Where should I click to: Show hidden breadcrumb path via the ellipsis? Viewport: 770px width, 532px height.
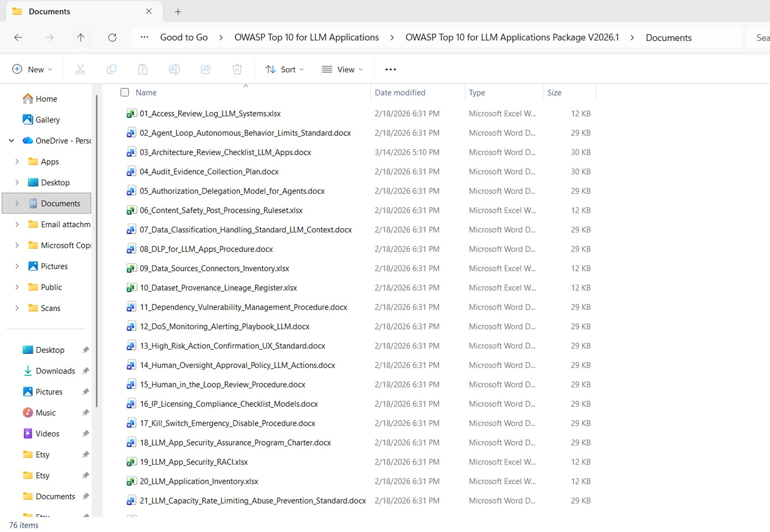point(144,37)
